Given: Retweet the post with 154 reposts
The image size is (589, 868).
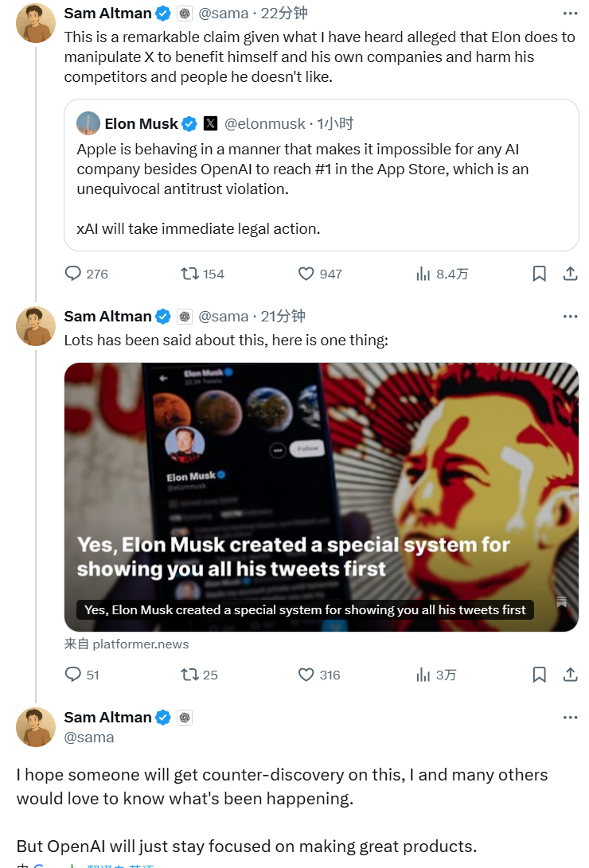Looking at the screenshot, I should click(x=203, y=274).
